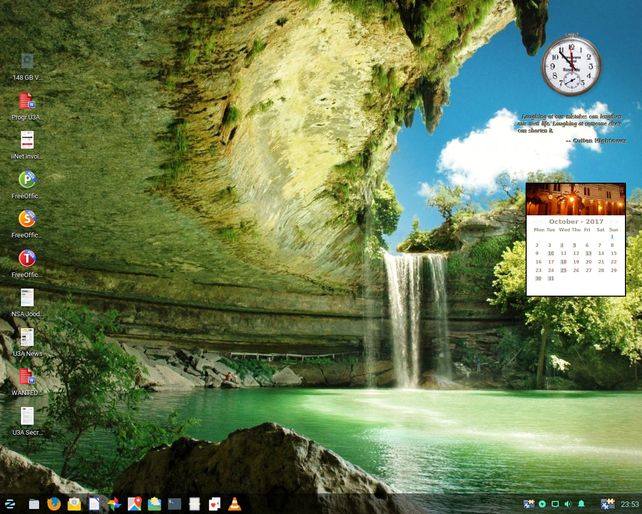This screenshot has width=642, height=514.
Task: Open the U3A News document
Action: 27,337
